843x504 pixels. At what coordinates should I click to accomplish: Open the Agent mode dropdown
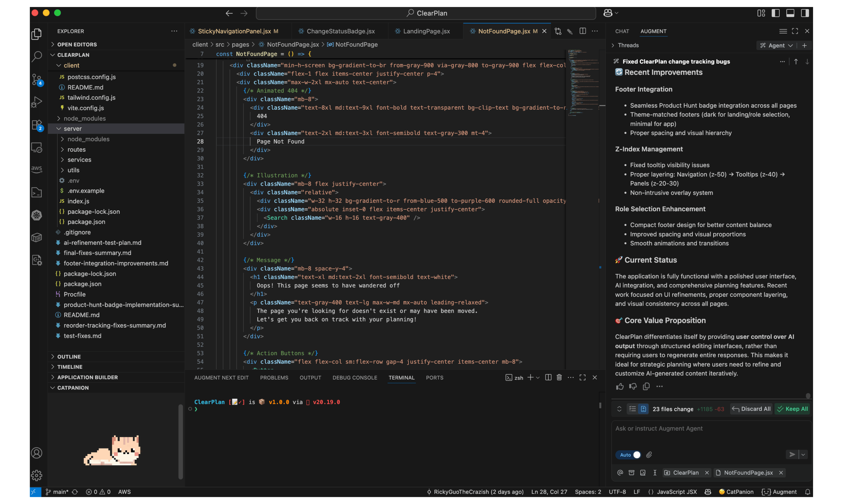[777, 45]
